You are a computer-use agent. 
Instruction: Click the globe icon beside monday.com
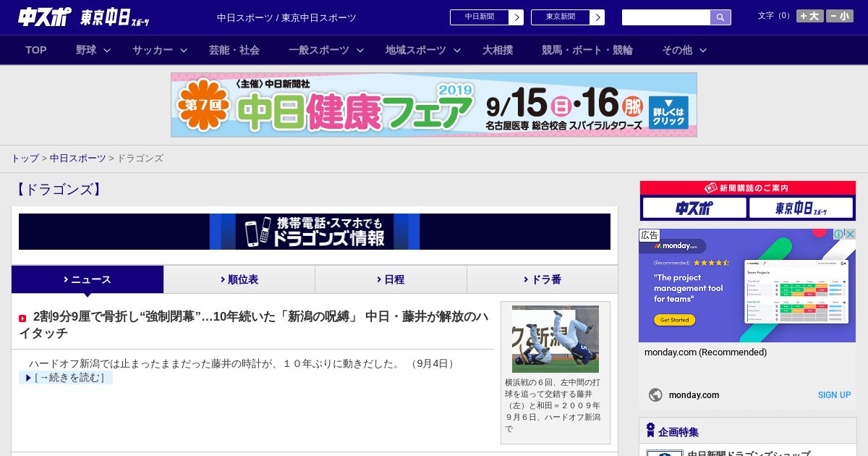click(655, 395)
